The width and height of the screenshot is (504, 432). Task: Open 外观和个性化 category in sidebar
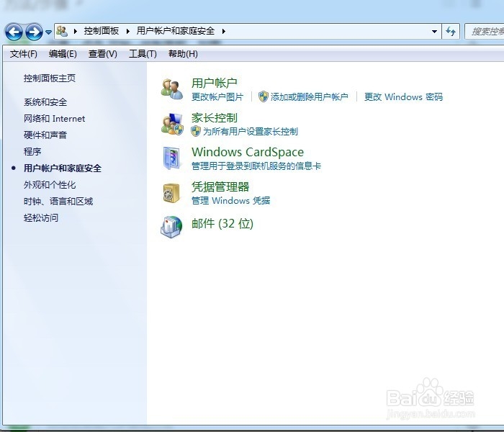(50, 185)
